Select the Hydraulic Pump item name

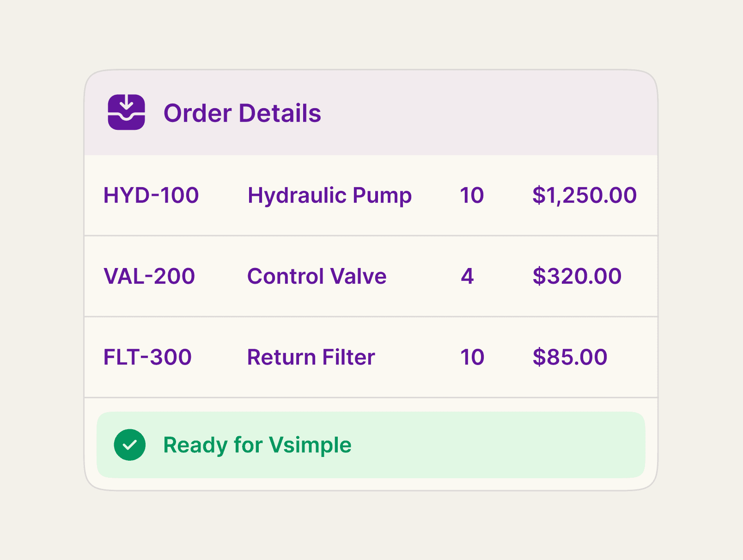pos(329,196)
